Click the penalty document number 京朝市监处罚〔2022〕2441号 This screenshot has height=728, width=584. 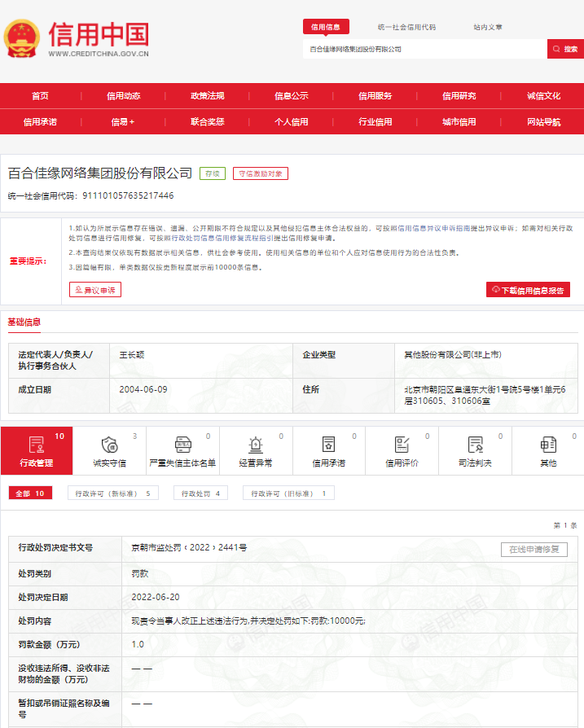[x=189, y=547]
